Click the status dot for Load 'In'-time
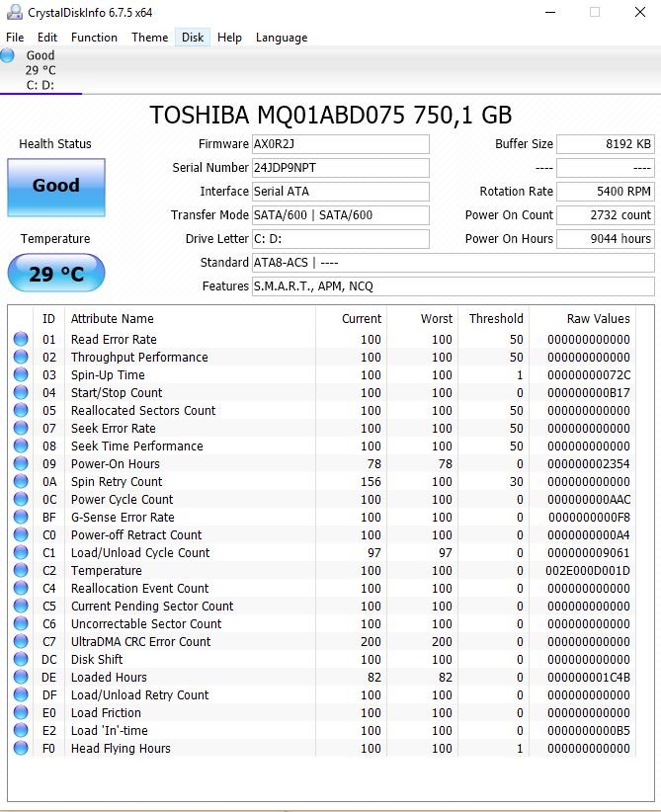 21,730
